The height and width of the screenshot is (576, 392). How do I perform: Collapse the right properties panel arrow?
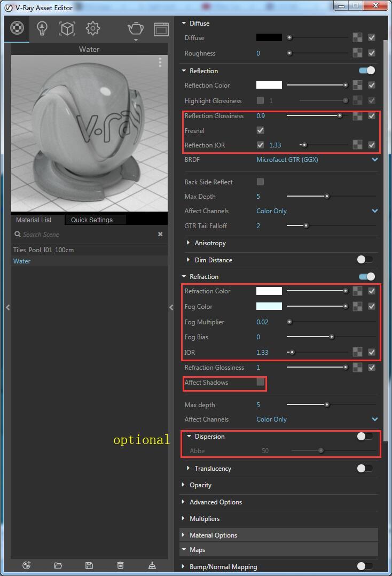[x=171, y=307]
